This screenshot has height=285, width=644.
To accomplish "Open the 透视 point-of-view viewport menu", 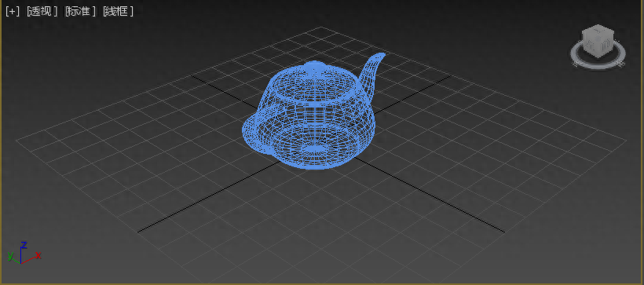I will point(42,12).
